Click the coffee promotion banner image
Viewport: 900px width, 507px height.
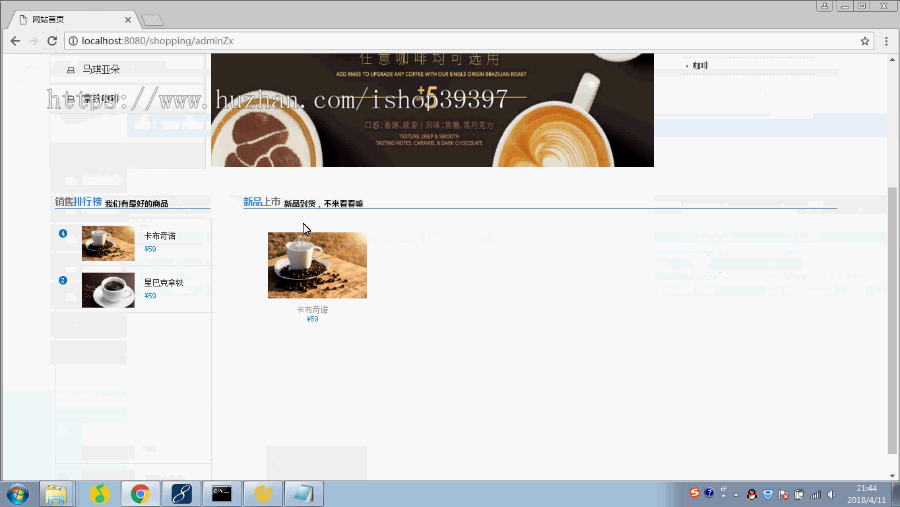click(x=432, y=110)
